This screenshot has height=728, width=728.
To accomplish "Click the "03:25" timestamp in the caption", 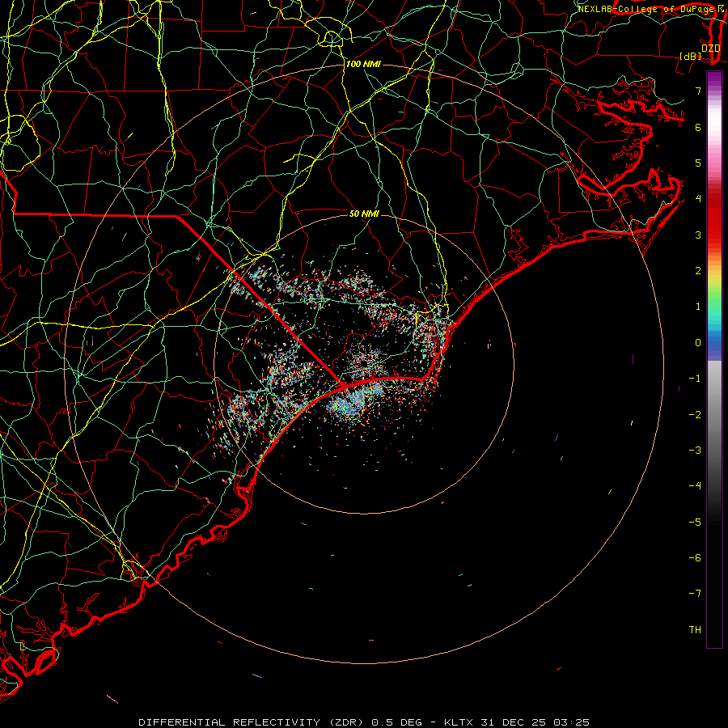I will pos(572,722).
